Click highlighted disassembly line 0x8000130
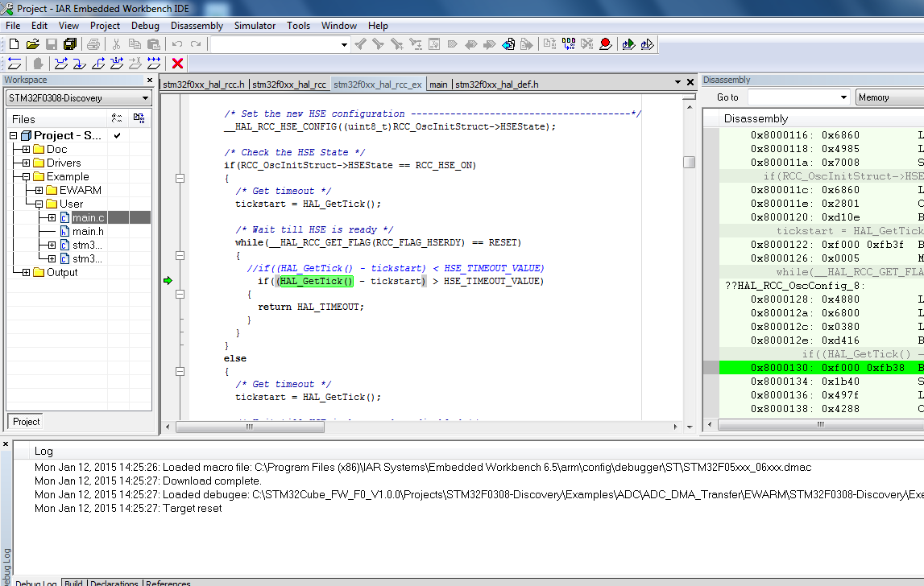Viewport: 924px width, 586px height. point(822,368)
